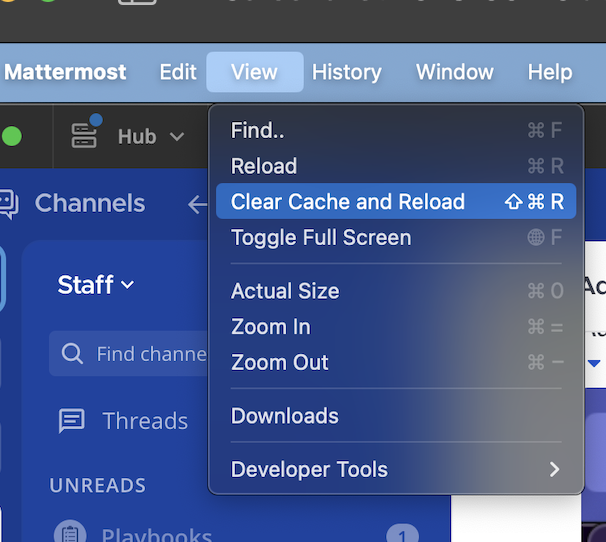Open the Edit menu
The image size is (606, 542).
tap(178, 72)
